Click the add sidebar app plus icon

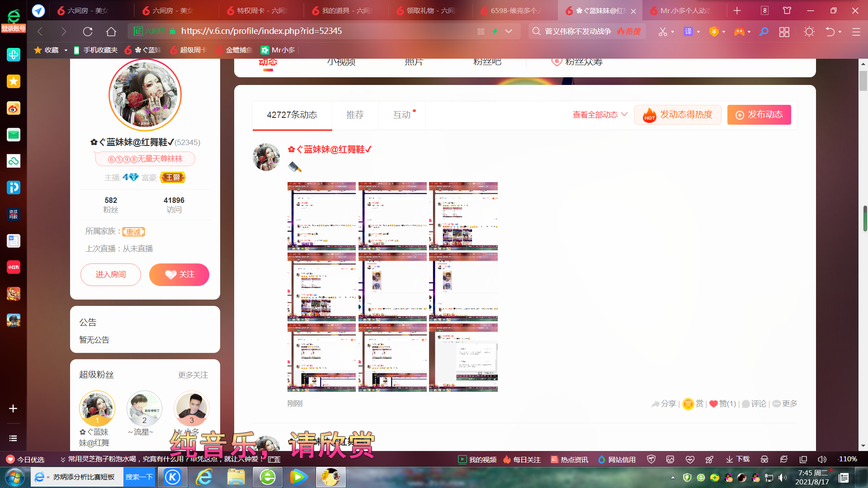pyautogui.click(x=13, y=408)
